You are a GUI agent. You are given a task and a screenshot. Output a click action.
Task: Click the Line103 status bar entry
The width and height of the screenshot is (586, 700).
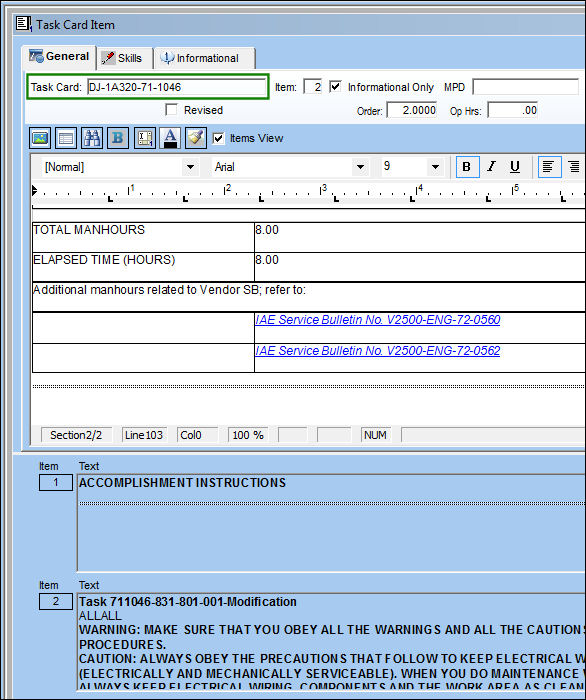point(144,435)
